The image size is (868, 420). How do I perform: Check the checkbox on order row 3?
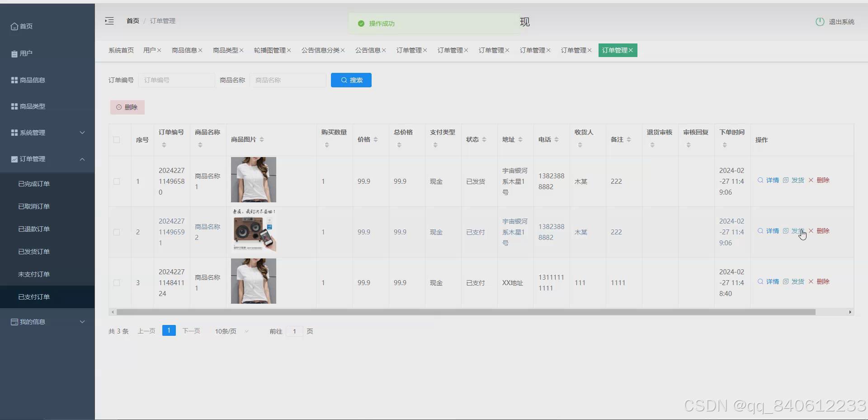click(117, 283)
